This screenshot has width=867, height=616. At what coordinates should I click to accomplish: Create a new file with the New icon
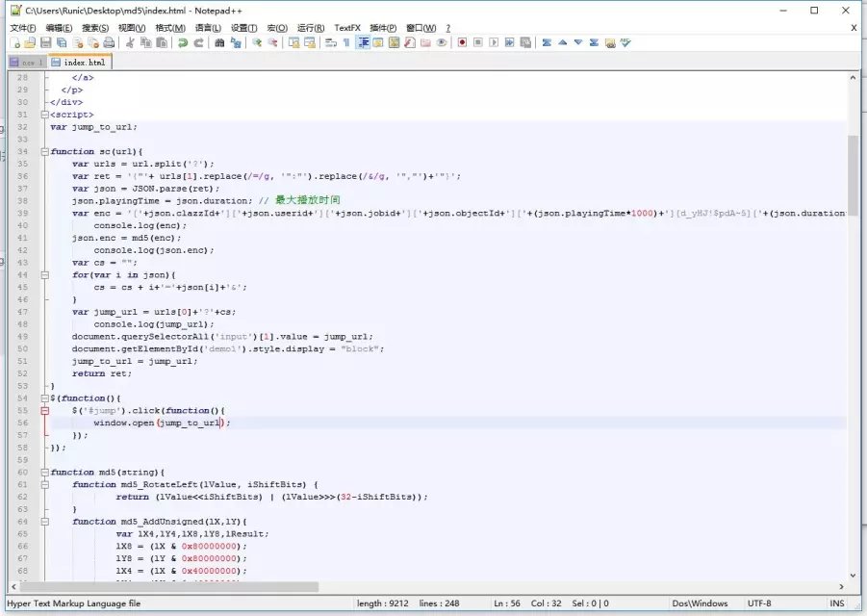click(15, 42)
